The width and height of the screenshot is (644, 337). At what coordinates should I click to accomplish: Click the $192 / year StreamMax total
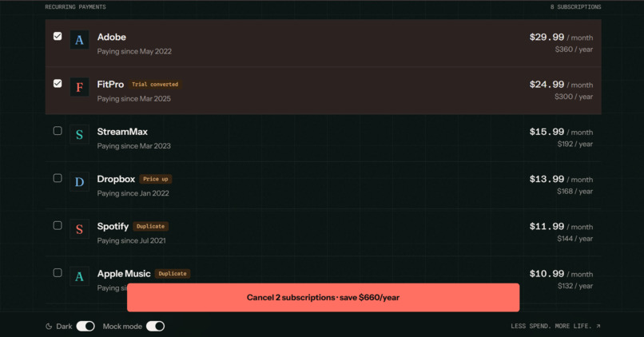(x=575, y=144)
